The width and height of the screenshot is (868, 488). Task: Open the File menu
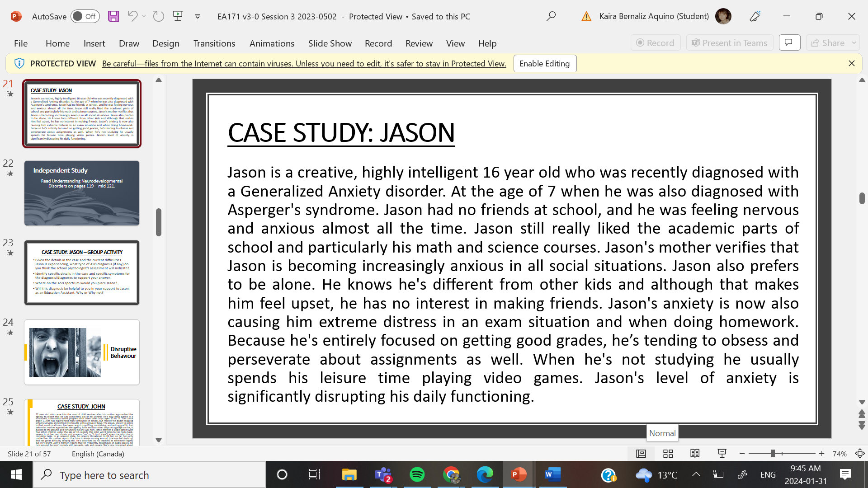pos(21,43)
